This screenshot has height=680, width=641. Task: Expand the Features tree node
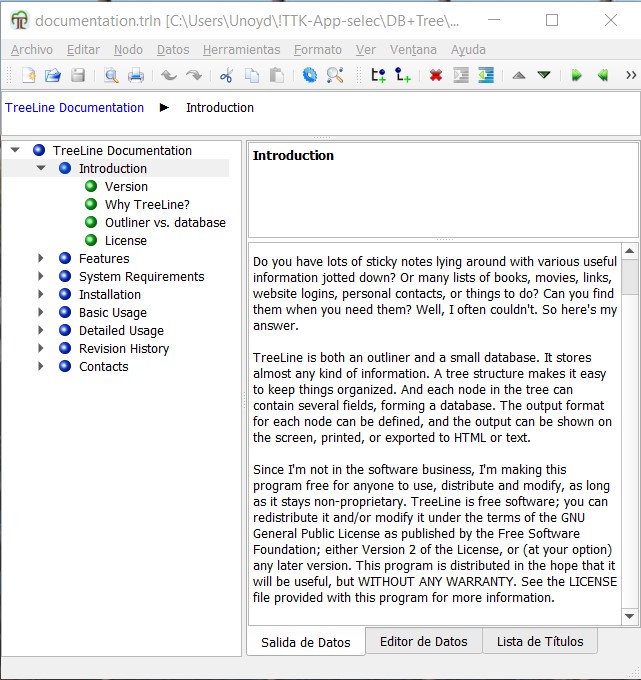click(x=41, y=259)
